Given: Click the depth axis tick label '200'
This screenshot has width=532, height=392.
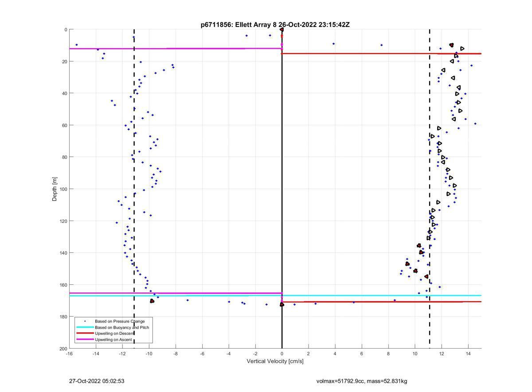Looking at the screenshot, I should click(63, 349).
